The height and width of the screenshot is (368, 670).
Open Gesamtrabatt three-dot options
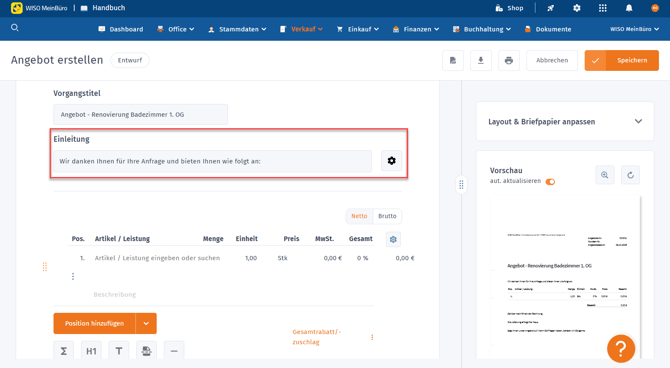372,337
